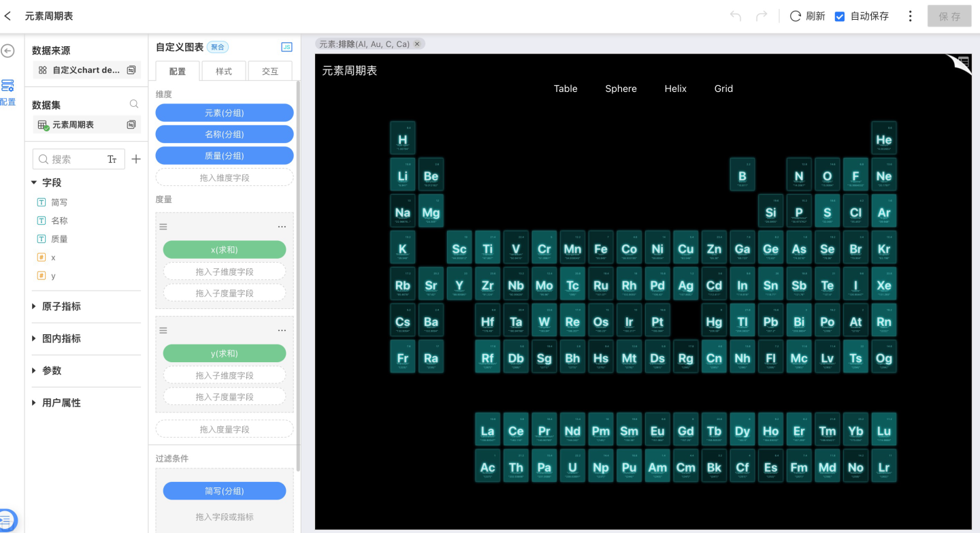Click the back arrow beside 元素周期表 title

coord(8,16)
